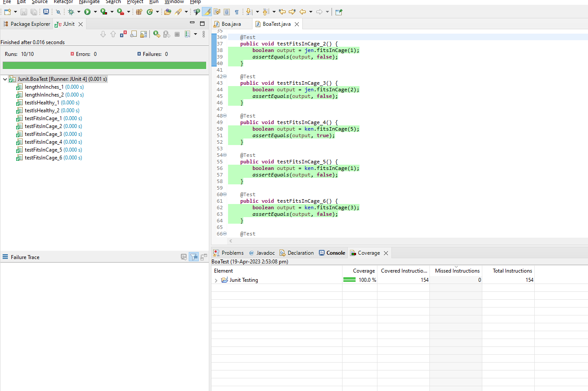Open dropdown arrow next to Run button

click(95, 12)
